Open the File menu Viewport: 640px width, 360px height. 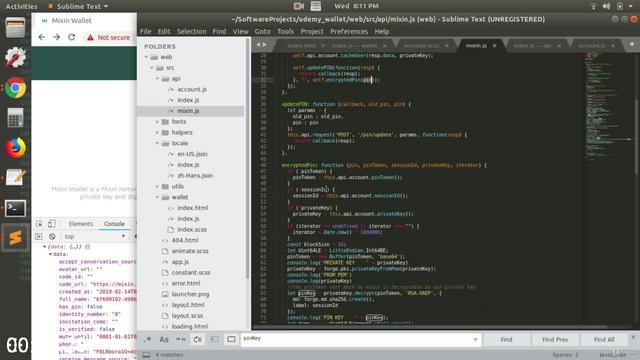tap(145, 31)
